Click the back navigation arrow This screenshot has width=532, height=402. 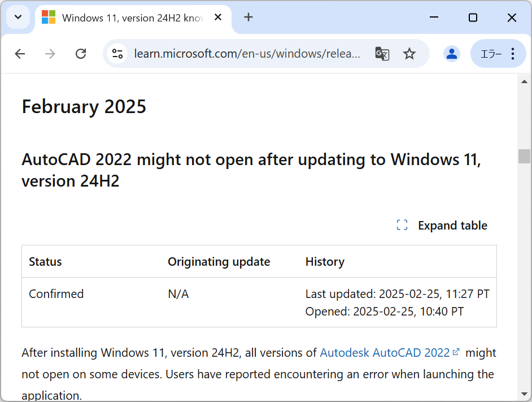point(20,54)
